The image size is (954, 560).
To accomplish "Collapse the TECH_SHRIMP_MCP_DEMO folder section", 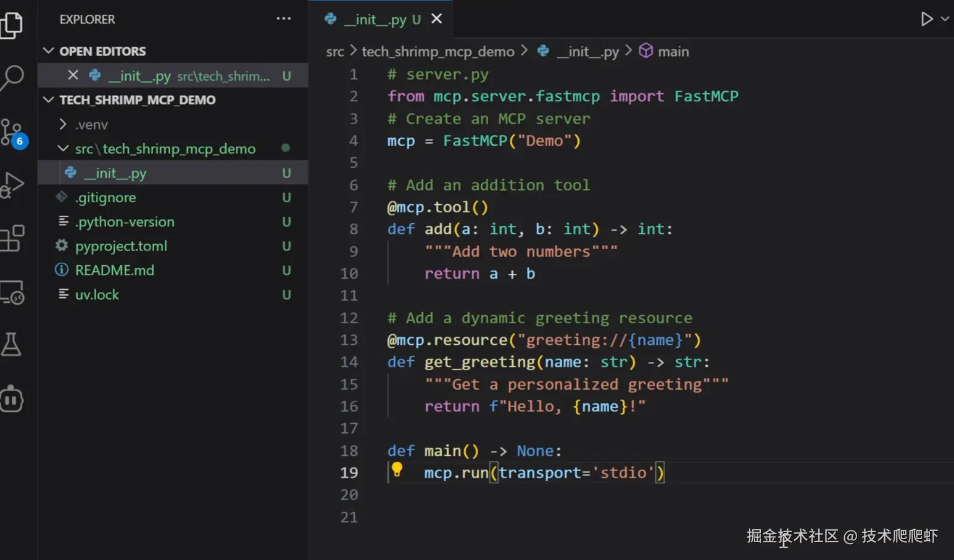I will click(173, 100).
